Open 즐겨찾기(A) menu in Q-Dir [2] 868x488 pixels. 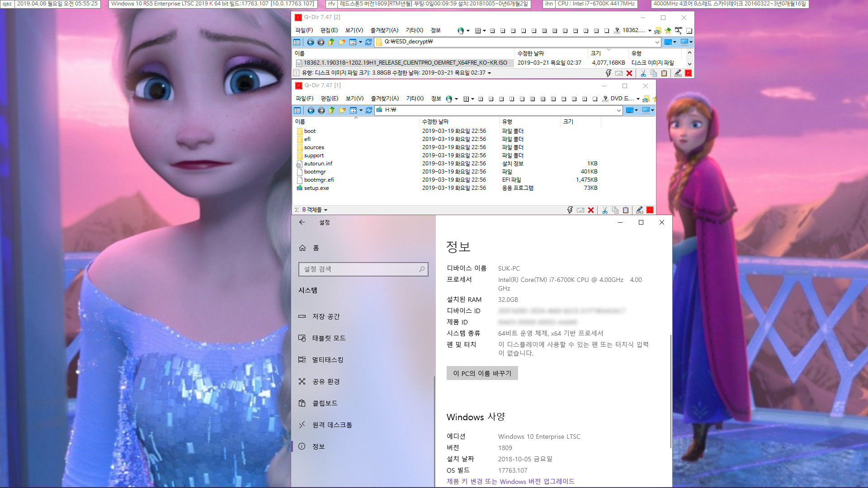pos(384,30)
